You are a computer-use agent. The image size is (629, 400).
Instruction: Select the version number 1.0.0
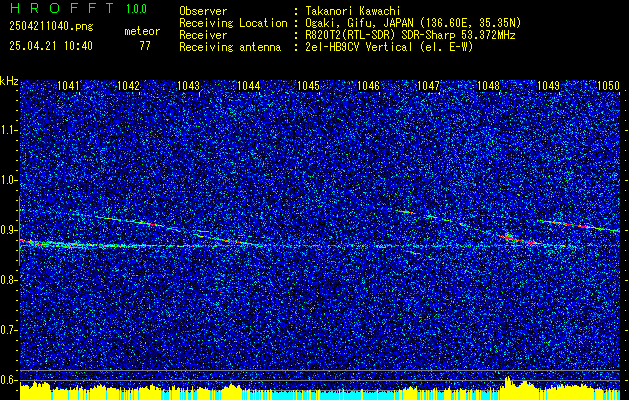[136, 9]
